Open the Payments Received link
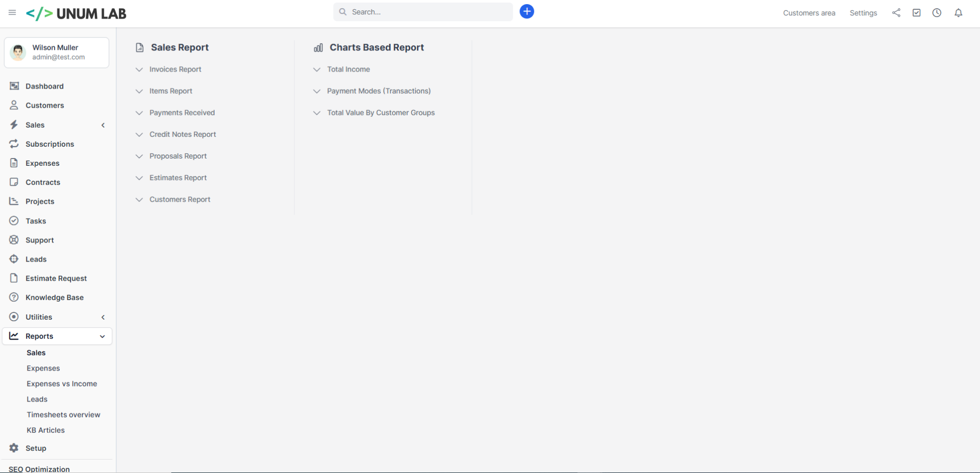This screenshot has width=980, height=473. click(x=182, y=112)
